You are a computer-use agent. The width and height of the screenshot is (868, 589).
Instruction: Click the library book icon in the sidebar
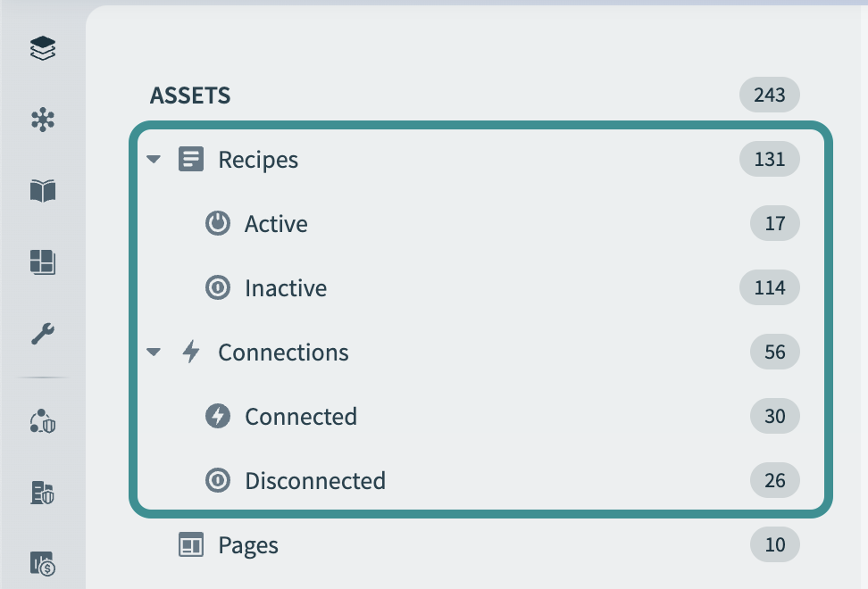coord(42,190)
